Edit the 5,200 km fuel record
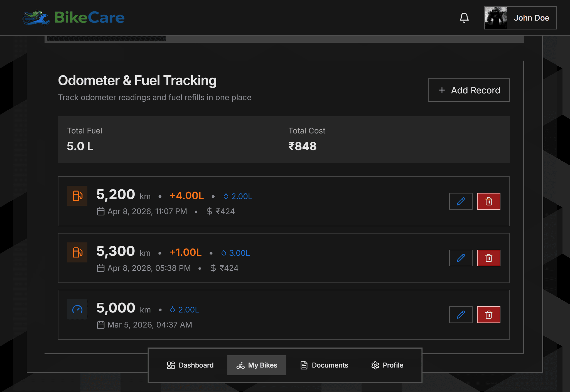The height and width of the screenshot is (392, 570). click(461, 201)
